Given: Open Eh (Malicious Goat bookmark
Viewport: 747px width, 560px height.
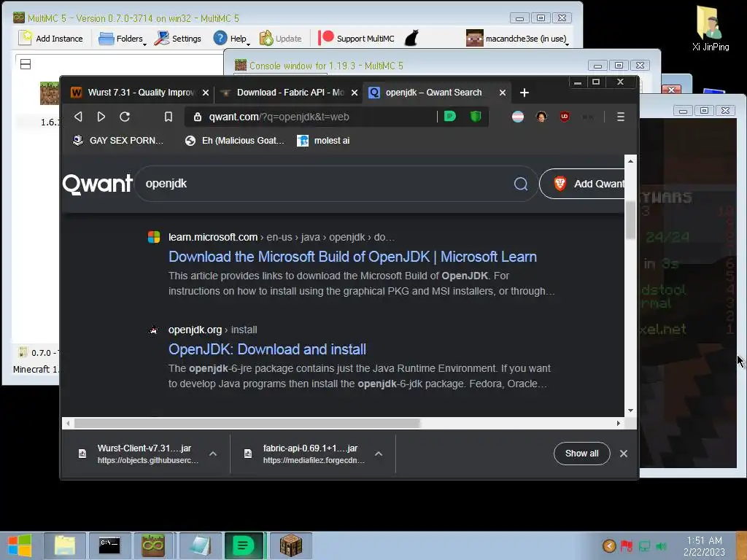Looking at the screenshot, I should pyautogui.click(x=235, y=141).
